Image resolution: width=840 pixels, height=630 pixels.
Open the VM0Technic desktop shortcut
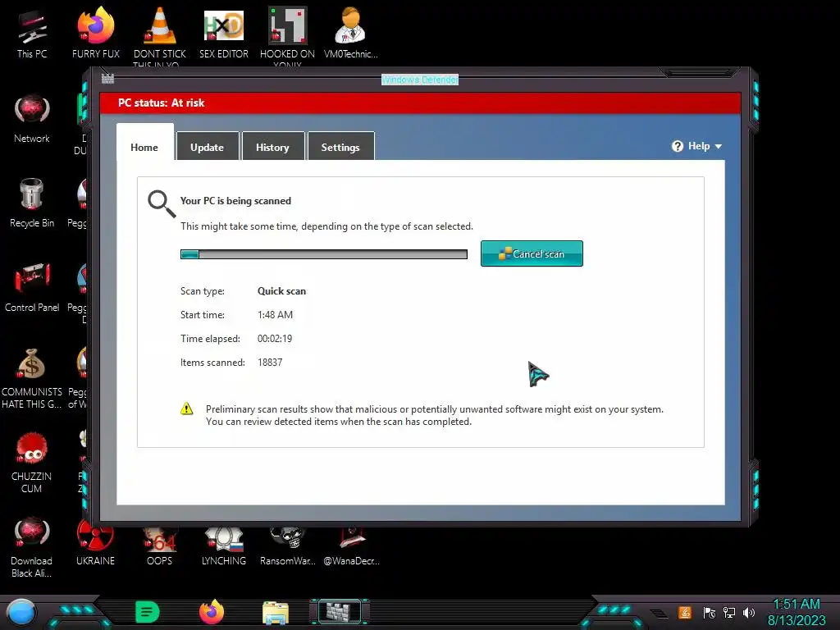pos(351,32)
